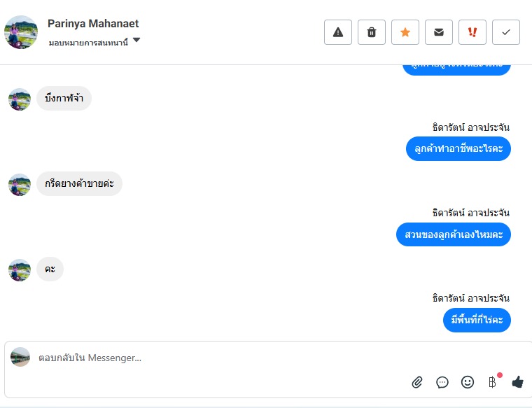Open the speech bubble quick replies icon
Image resolution: width=532 pixels, height=408 pixels.
click(442, 382)
